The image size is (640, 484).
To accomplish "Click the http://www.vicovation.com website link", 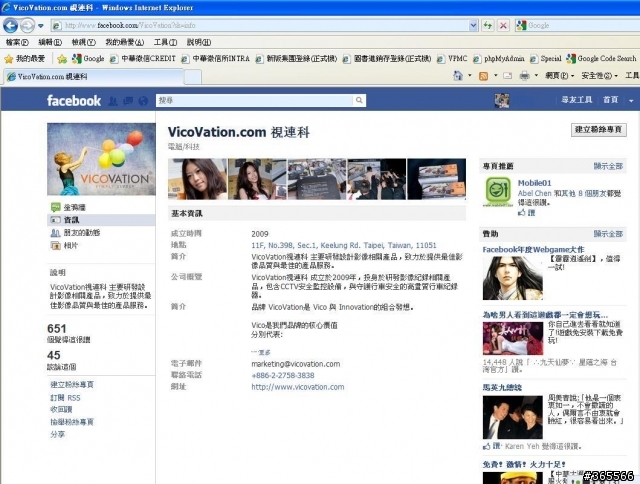I will point(298,387).
